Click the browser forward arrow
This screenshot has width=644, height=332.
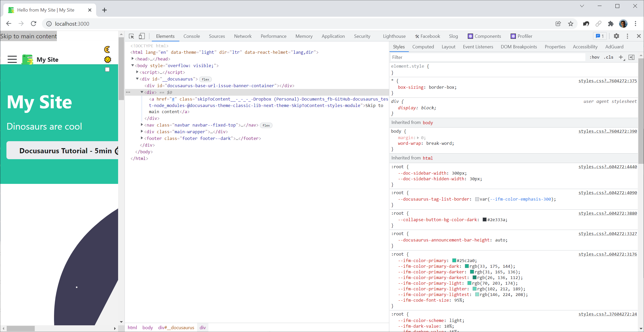pyautogui.click(x=21, y=24)
